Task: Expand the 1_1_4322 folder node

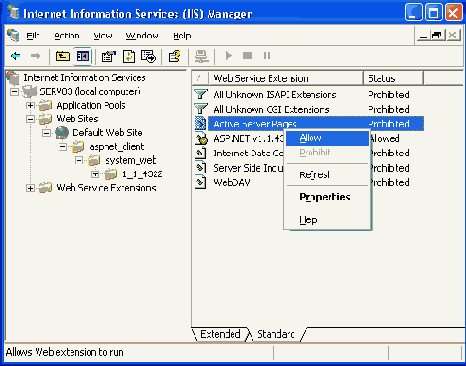Action: (95, 174)
